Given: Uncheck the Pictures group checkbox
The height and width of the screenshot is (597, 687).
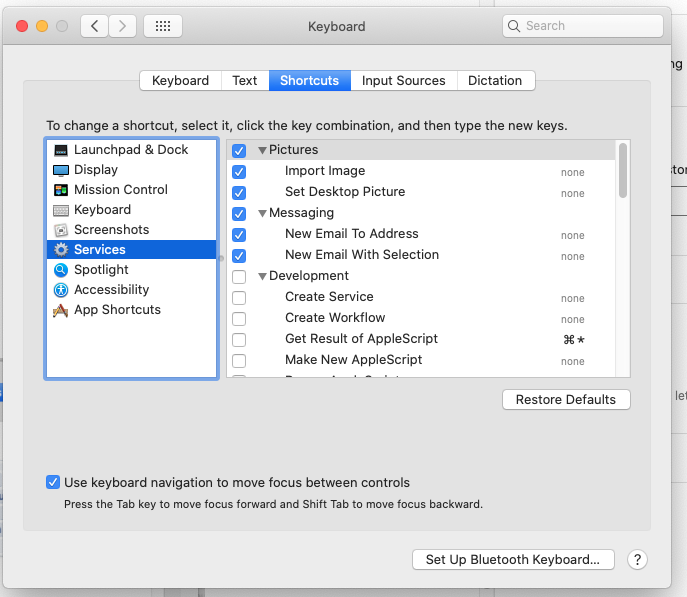Looking at the screenshot, I should pyautogui.click(x=239, y=151).
